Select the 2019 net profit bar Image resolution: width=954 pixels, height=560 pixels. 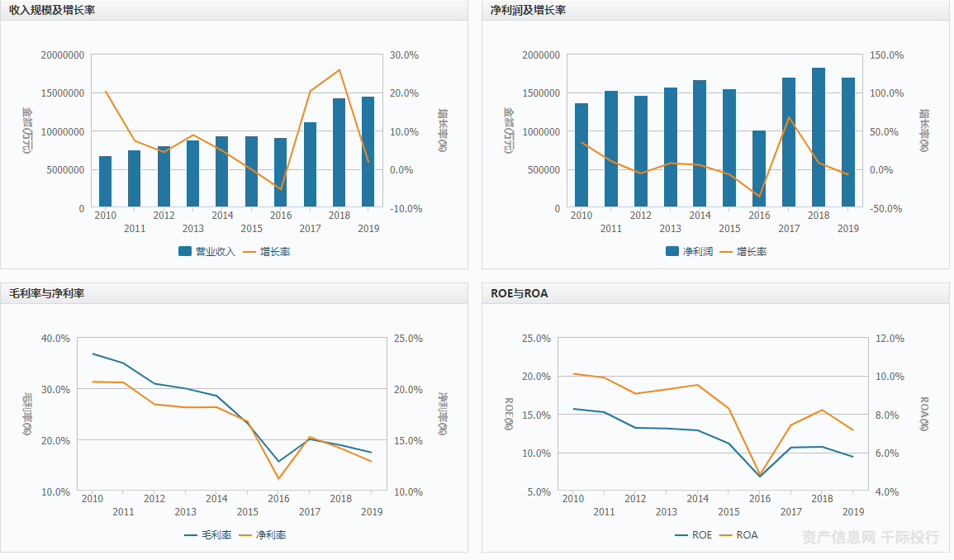848,142
